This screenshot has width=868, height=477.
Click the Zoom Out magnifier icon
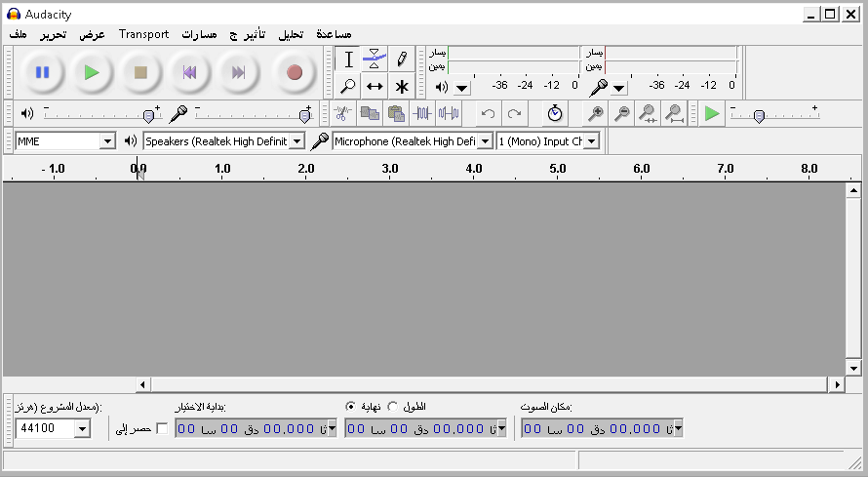click(622, 114)
